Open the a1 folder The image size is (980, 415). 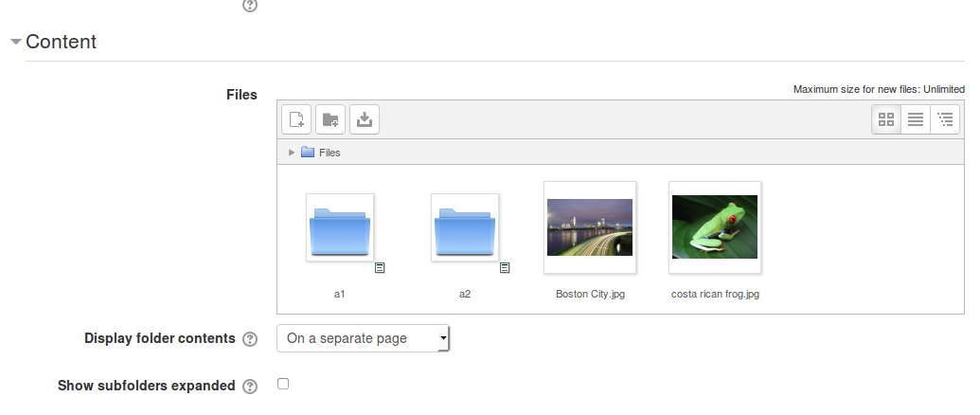pyautogui.click(x=340, y=228)
